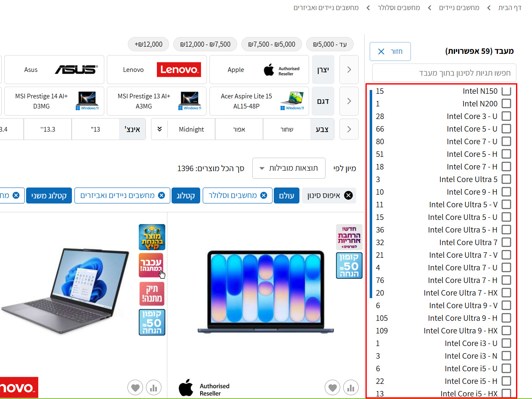532x399 pixels.
Task: Remove מחשבים ניידים ואביזרים filter chip x icon
Action: click(161, 196)
